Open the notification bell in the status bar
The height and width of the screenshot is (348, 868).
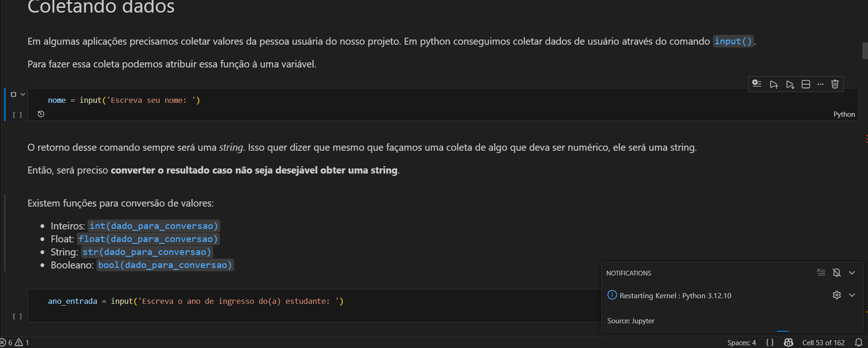[x=859, y=342]
